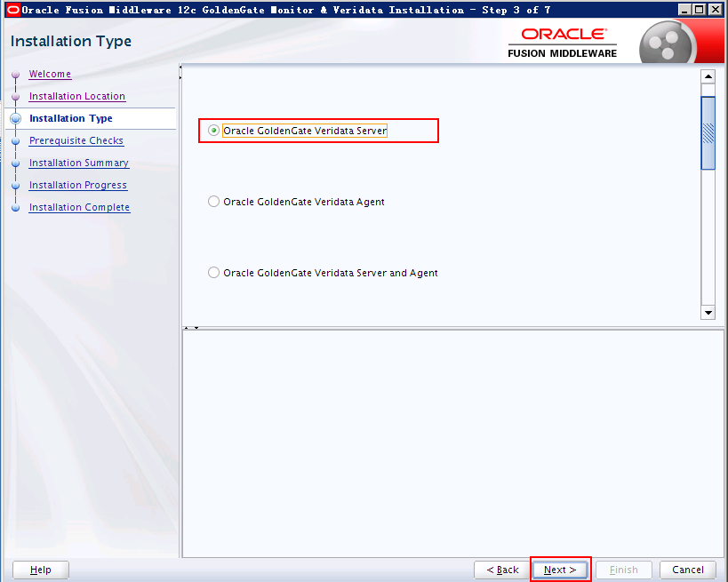Choose Oracle GoldenGate Veridata Server and Agent option
Viewport: 728px width, 582px height.
tap(213, 273)
